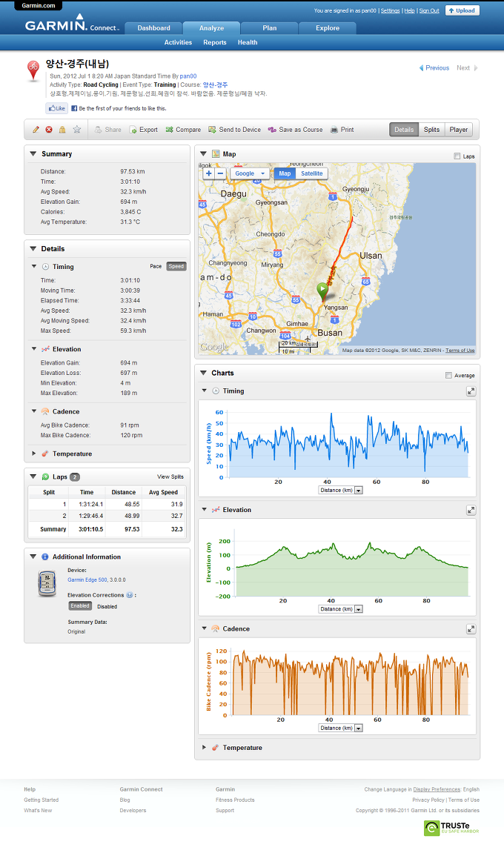504x853 pixels.
Task: Click the padlock privacy icon
Action: [x=62, y=130]
